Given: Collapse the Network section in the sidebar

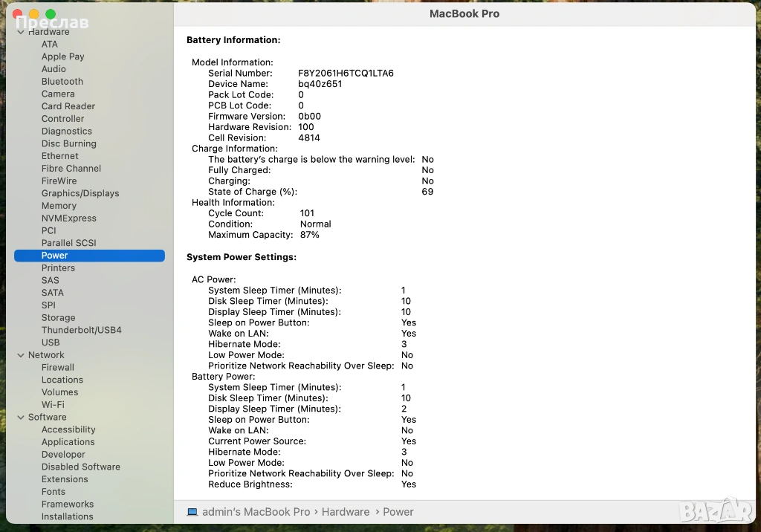Looking at the screenshot, I should click(20, 355).
